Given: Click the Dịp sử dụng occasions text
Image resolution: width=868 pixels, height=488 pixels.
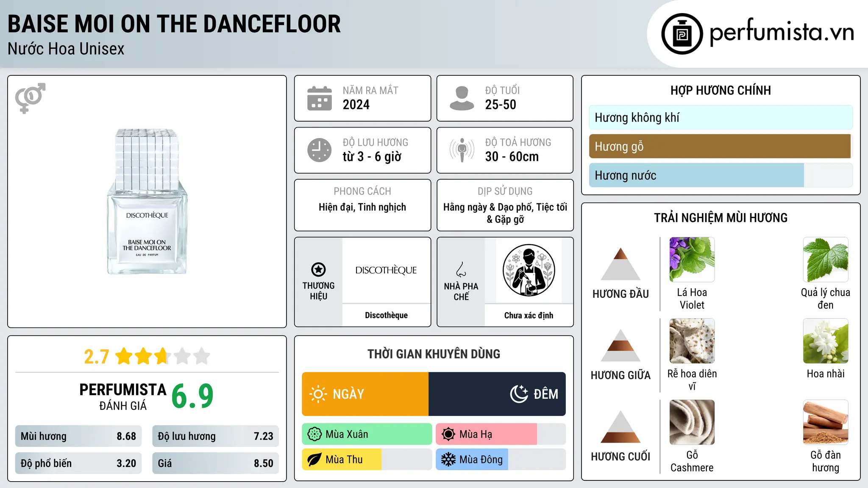Looking at the screenshot, I should click(x=505, y=213).
